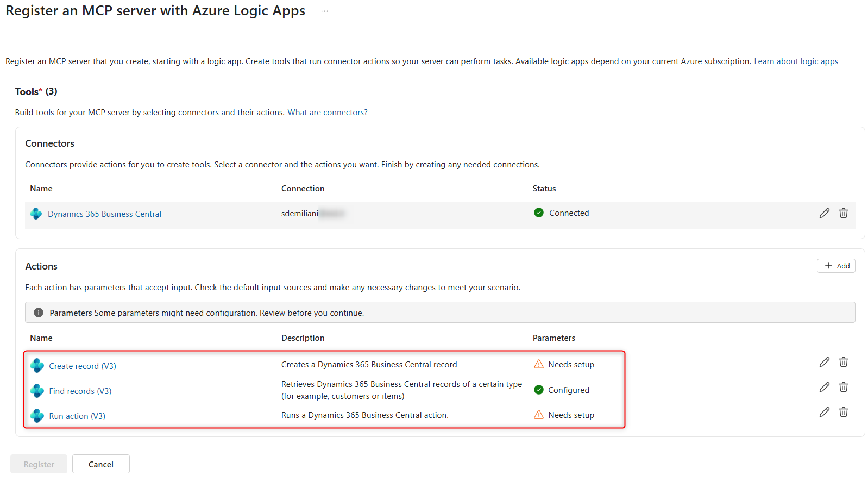The image size is (868, 481).
Task: Edit the Dynamics 365 Business Central connector
Action: point(824,213)
